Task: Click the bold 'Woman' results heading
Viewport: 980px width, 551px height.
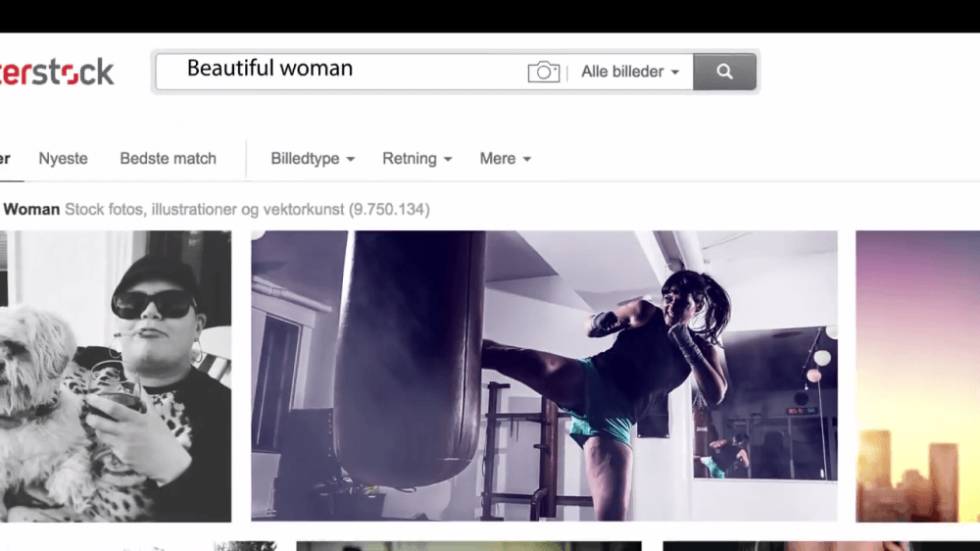Action: coord(31,210)
